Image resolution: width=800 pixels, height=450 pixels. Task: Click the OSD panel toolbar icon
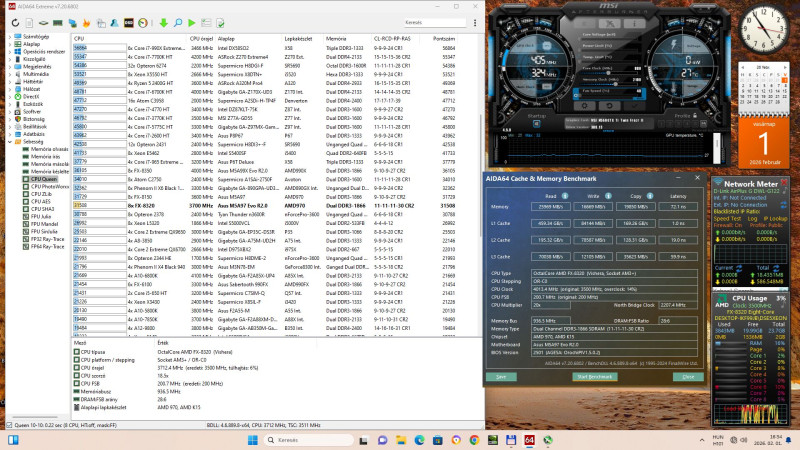point(129,23)
